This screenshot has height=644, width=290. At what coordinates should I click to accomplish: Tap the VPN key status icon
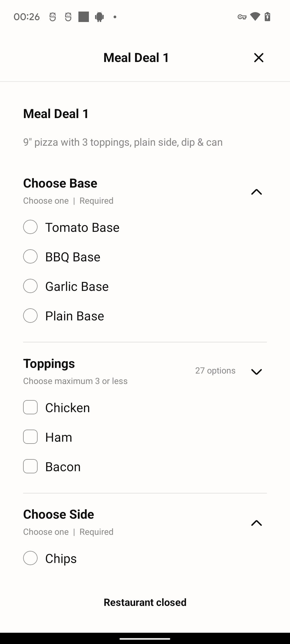click(242, 17)
